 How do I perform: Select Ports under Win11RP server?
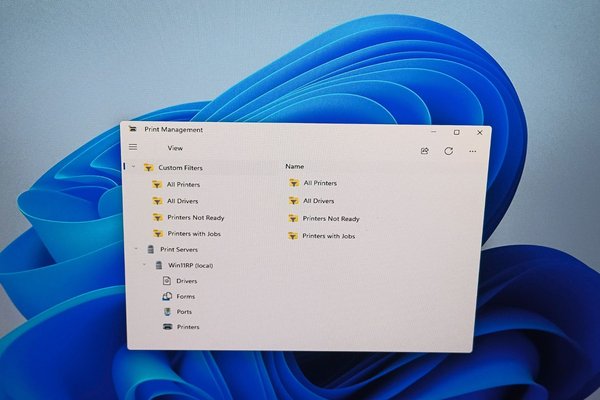click(x=184, y=312)
